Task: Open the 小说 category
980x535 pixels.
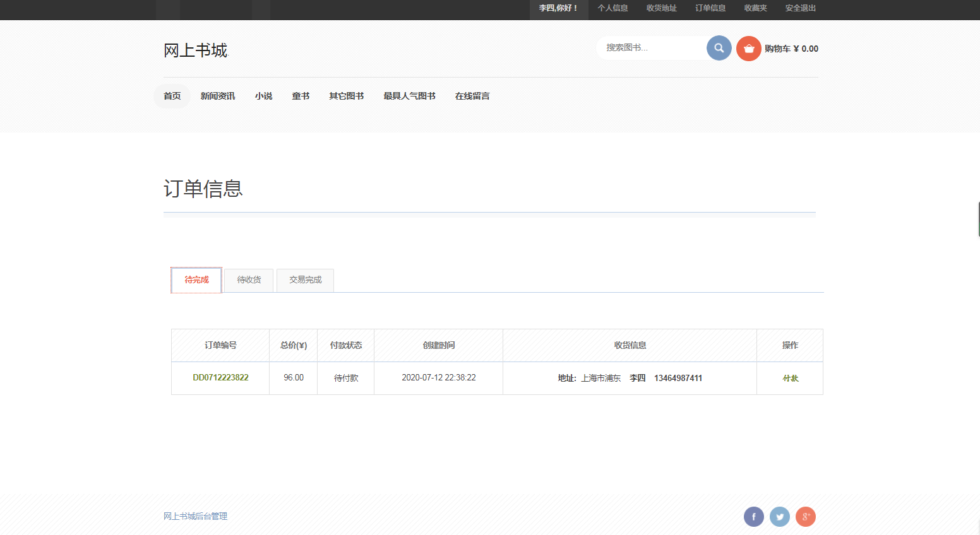Action: (264, 96)
